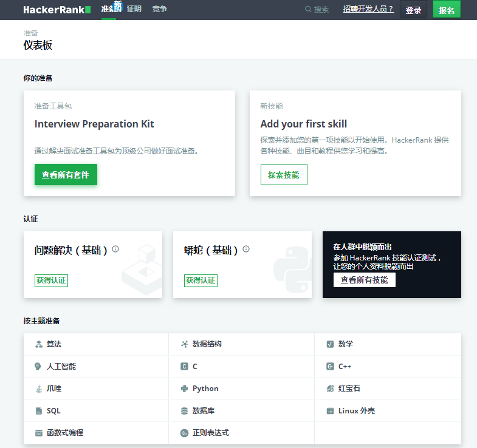The height and width of the screenshot is (448, 477).
Task: Open the Interview Preparation Kit title
Action: click(94, 124)
